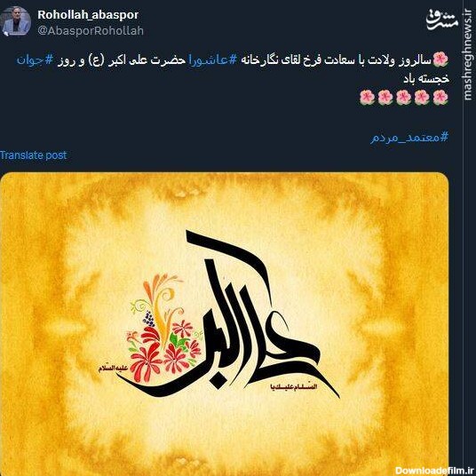Open the yellow Ali Akbar calligraphy image
Screen dimensions: 476x476
[225, 324]
